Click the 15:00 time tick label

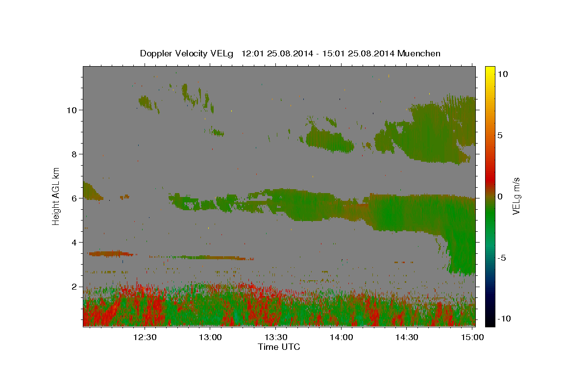point(472,337)
